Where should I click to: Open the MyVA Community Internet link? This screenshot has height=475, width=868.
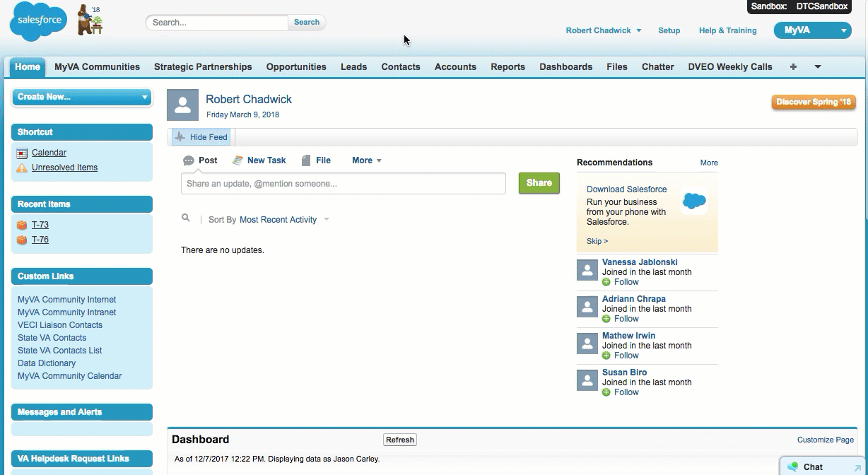coord(67,300)
